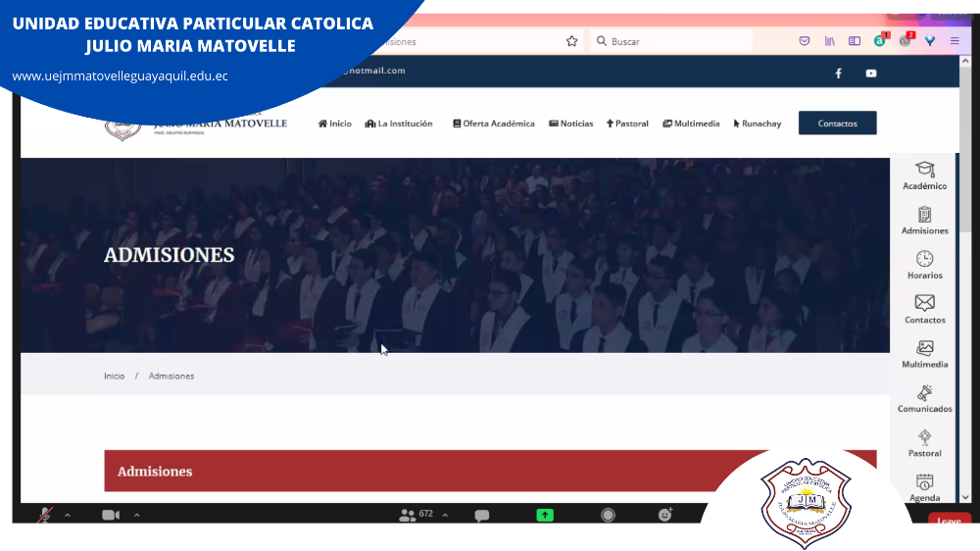Screen dimensions: 980x551
Task: Click the blue Y extension icon
Action: [930, 41]
